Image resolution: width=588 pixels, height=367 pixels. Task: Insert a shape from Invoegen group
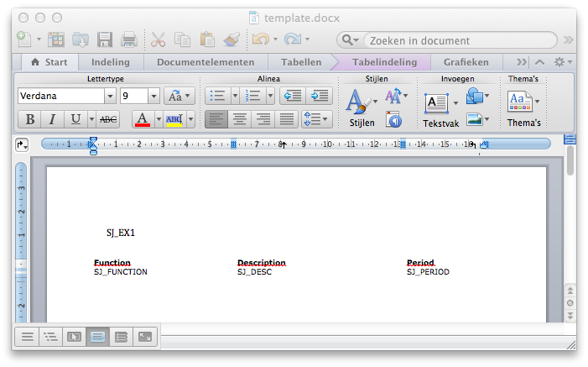(477, 97)
